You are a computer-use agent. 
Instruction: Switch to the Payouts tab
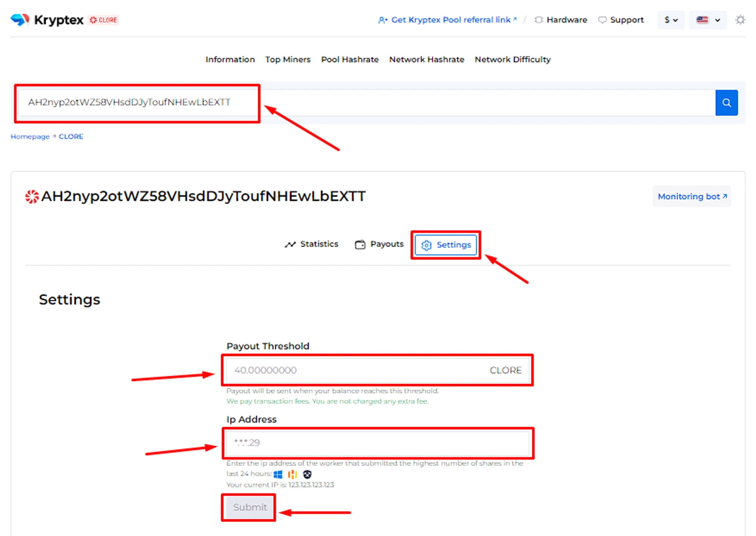(x=379, y=244)
